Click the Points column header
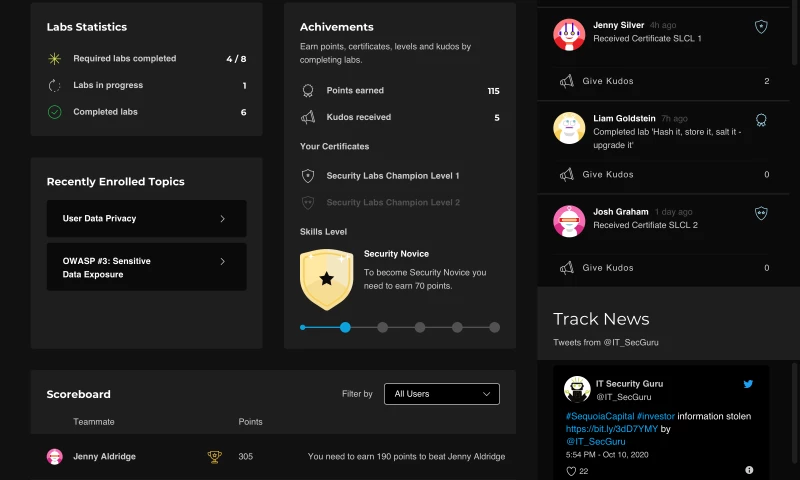The height and width of the screenshot is (480, 800). click(251, 422)
